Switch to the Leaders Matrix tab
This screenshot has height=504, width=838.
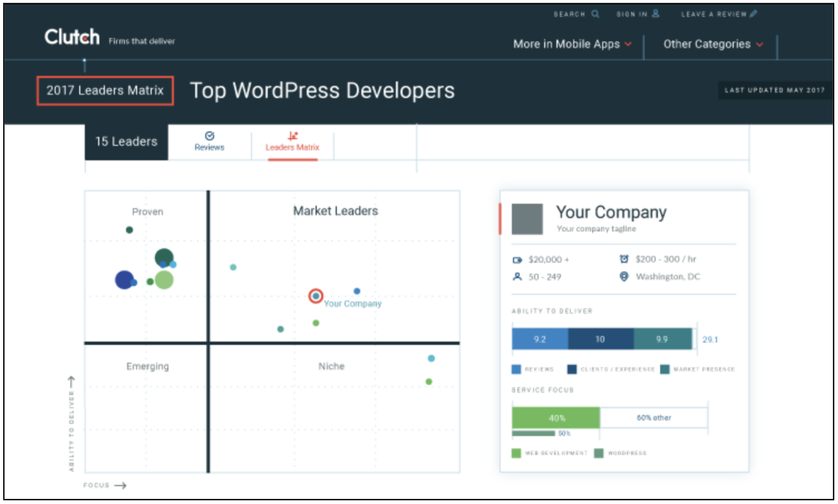pos(293,142)
